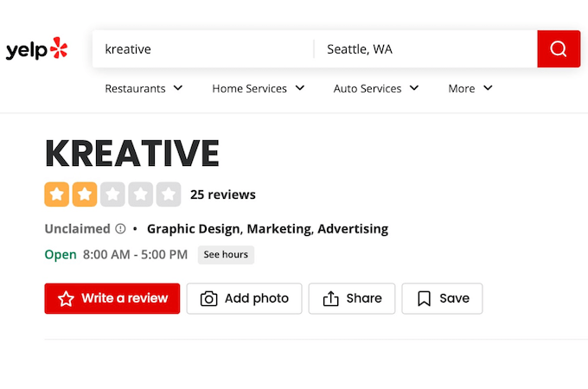
Task: Focus the Seattle, WA location field
Action: coord(425,49)
